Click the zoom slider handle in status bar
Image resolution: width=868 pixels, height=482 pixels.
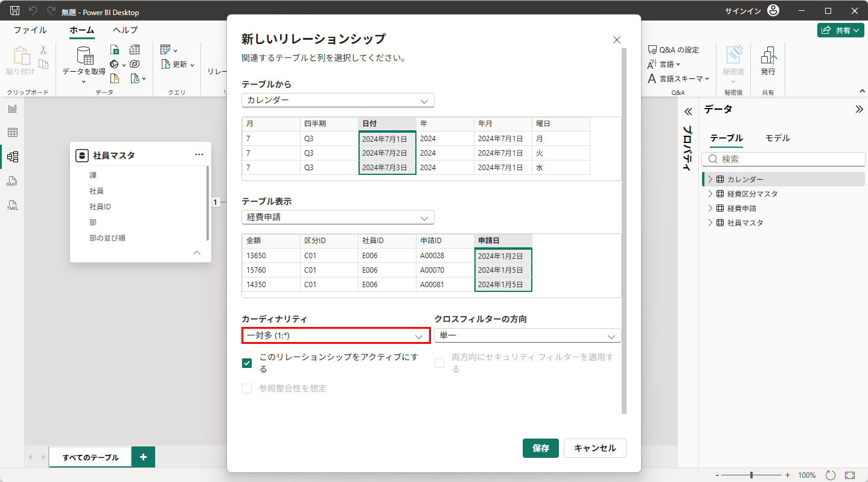(752, 475)
